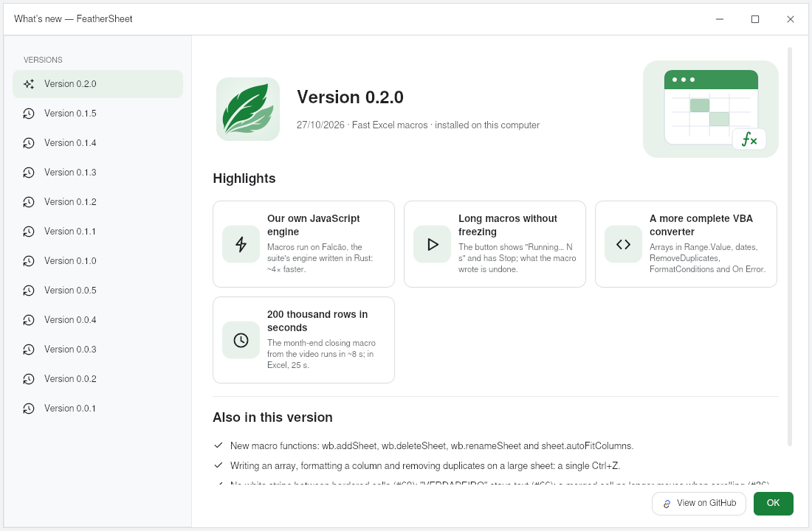Click play icon of Long macros card
Viewport: 812px width, 531px height.
coord(433,244)
